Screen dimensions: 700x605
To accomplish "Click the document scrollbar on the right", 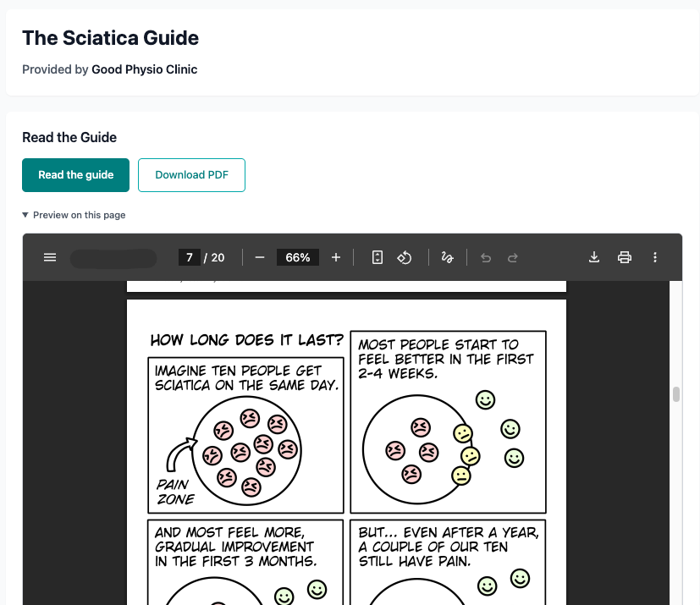I will tap(675, 393).
